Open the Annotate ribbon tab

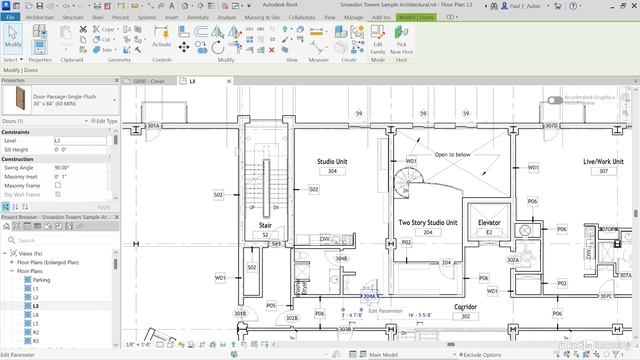point(198,18)
